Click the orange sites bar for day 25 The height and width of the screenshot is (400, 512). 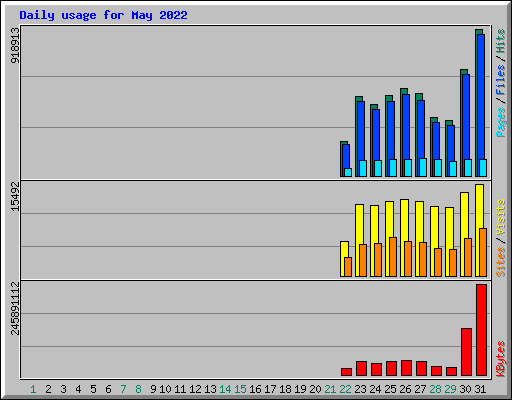393,257
